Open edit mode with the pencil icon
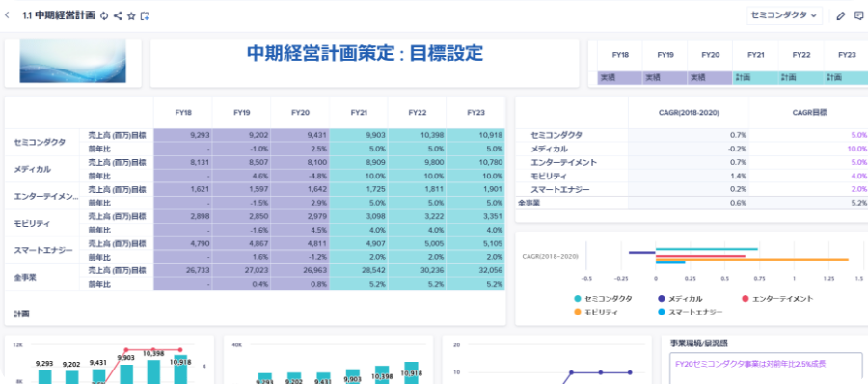Viewport: 868px width, 384px height. (841, 16)
